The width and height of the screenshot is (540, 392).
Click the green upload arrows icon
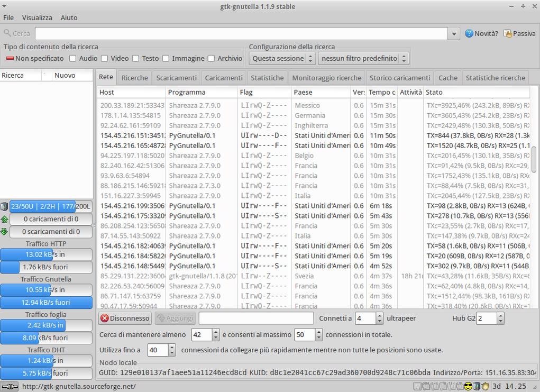click(4, 219)
